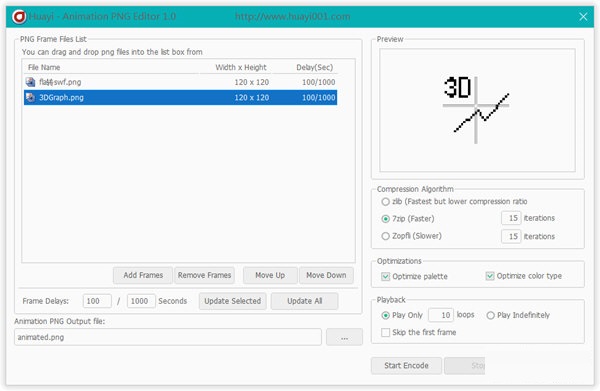
Task: Click the output file name field
Action: point(168,337)
